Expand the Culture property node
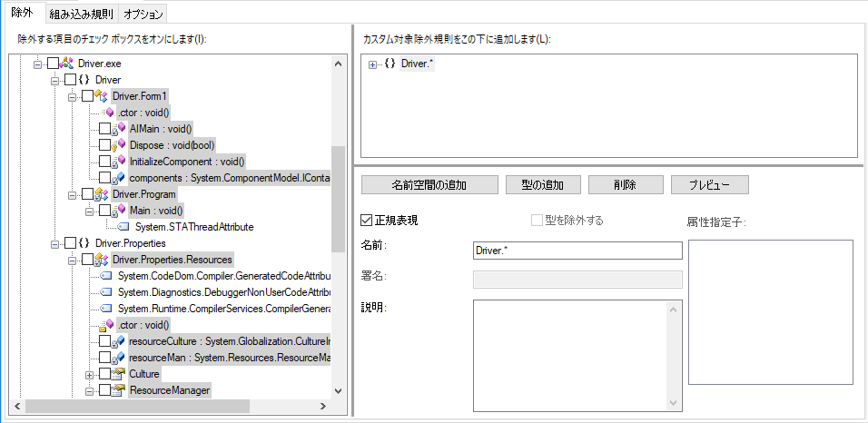Image resolution: width=868 pixels, height=423 pixels. pyautogui.click(x=89, y=375)
